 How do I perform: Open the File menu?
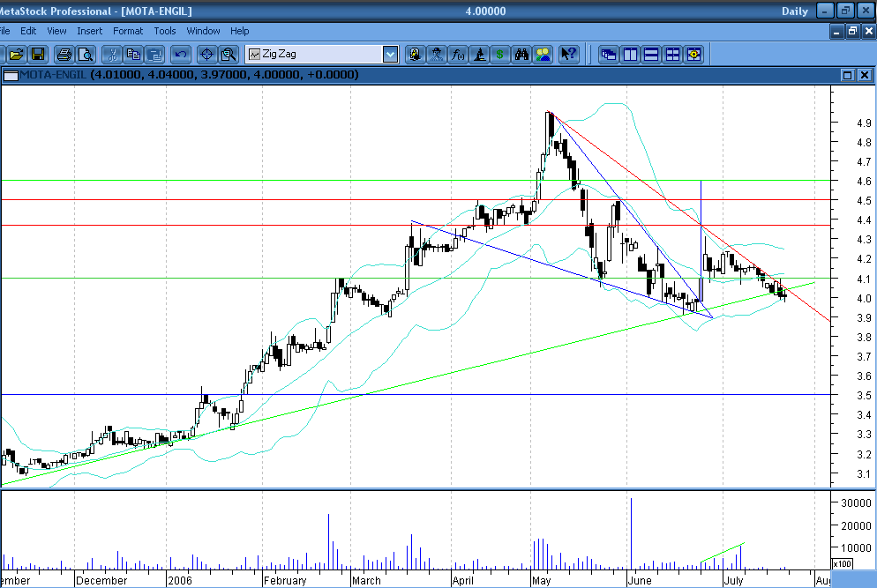point(4,32)
